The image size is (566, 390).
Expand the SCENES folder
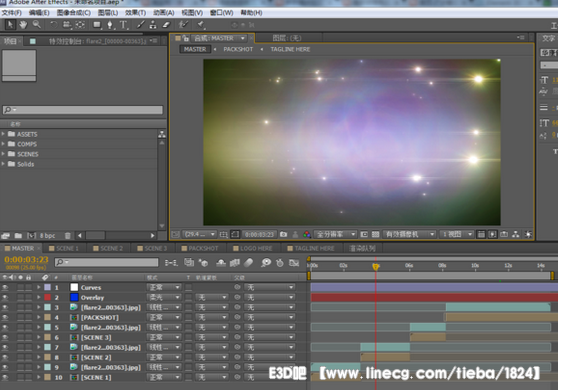click(3, 154)
